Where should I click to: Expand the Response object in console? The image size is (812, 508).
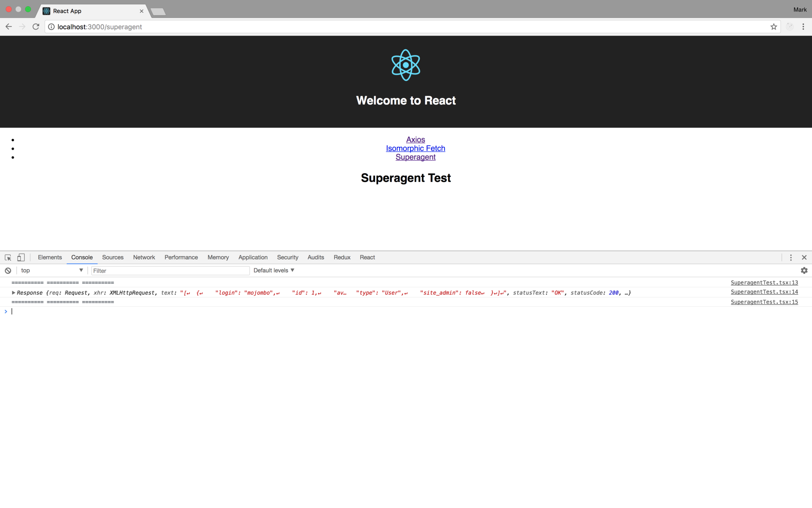pos(14,293)
